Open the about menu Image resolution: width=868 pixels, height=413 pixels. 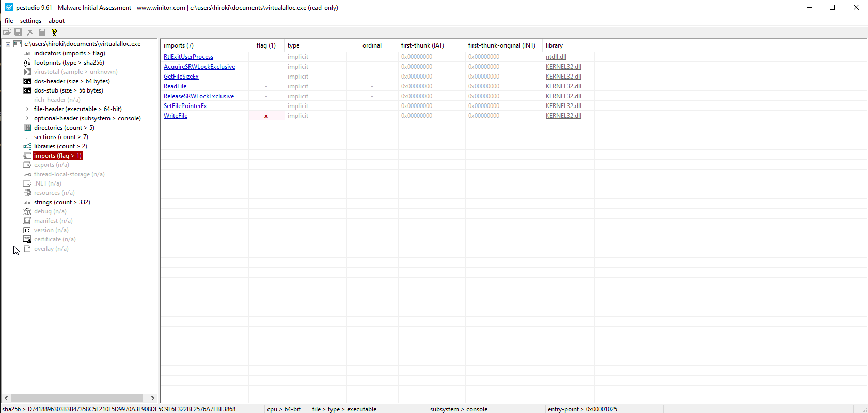coord(56,21)
